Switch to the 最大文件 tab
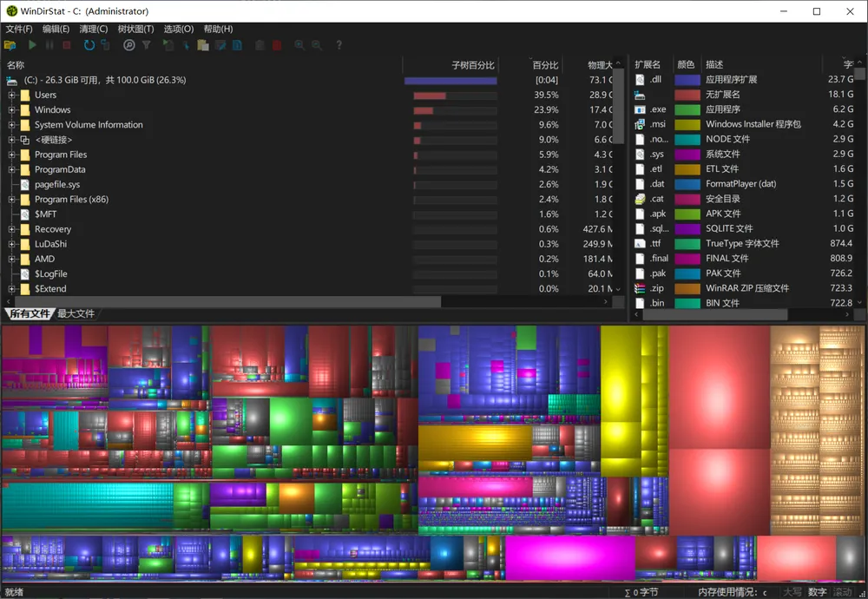 click(76, 314)
